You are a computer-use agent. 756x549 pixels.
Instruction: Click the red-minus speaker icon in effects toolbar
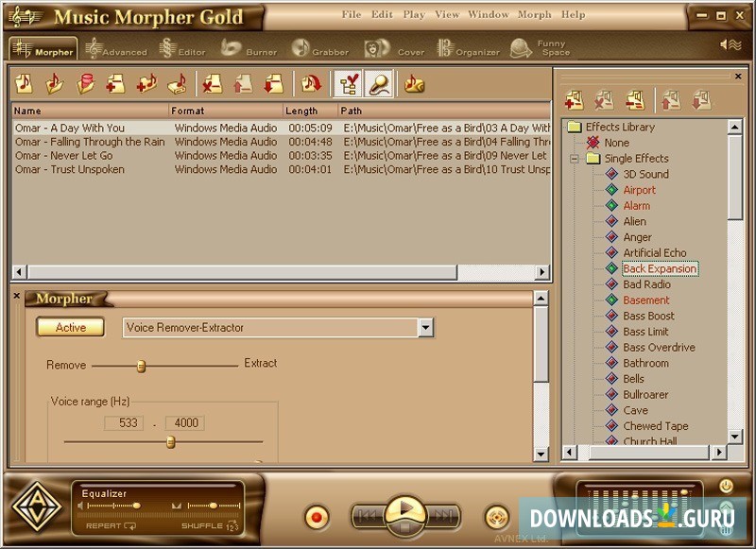coord(635,100)
